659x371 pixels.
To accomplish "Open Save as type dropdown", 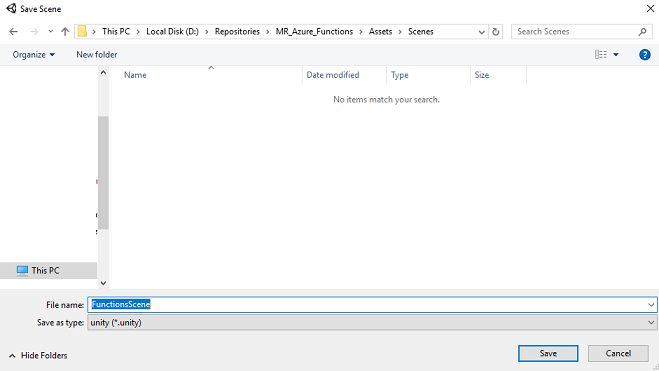I will tap(372, 323).
